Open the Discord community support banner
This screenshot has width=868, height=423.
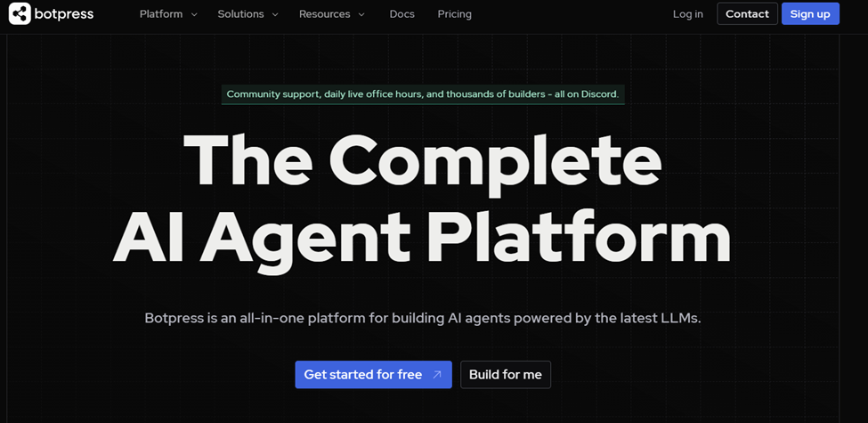(x=423, y=94)
